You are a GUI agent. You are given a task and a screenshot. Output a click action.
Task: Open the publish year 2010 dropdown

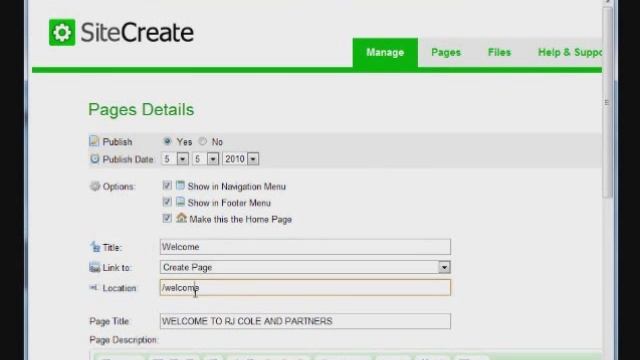tap(240, 159)
